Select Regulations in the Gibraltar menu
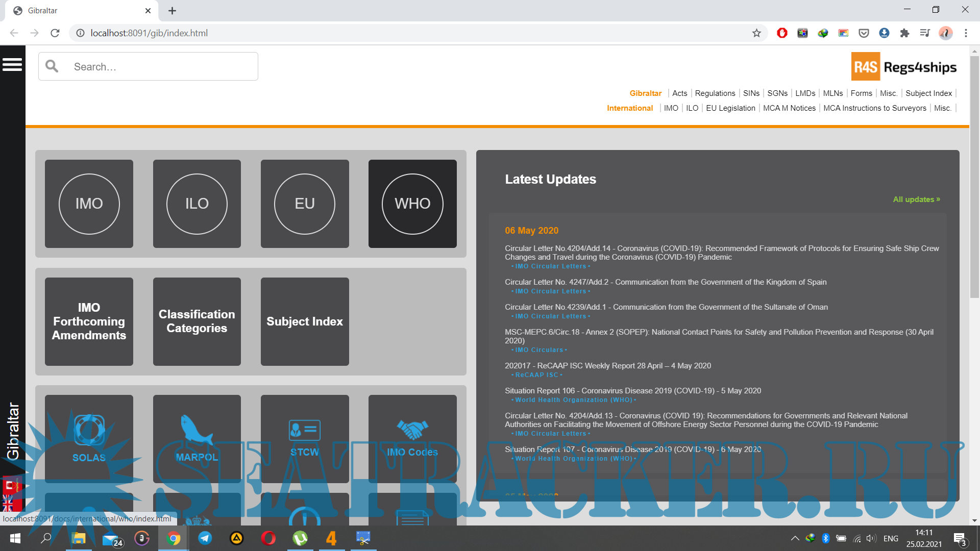980x551 pixels. pyautogui.click(x=715, y=93)
